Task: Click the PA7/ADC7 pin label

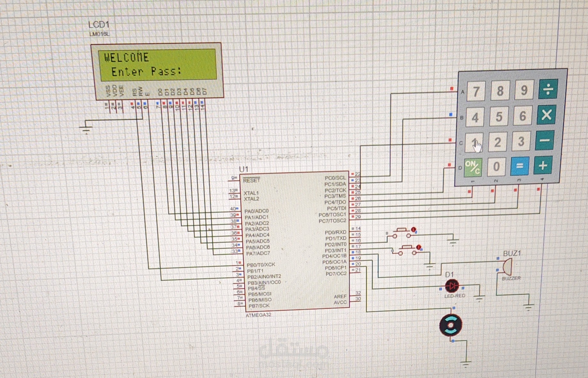Action: coord(258,253)
